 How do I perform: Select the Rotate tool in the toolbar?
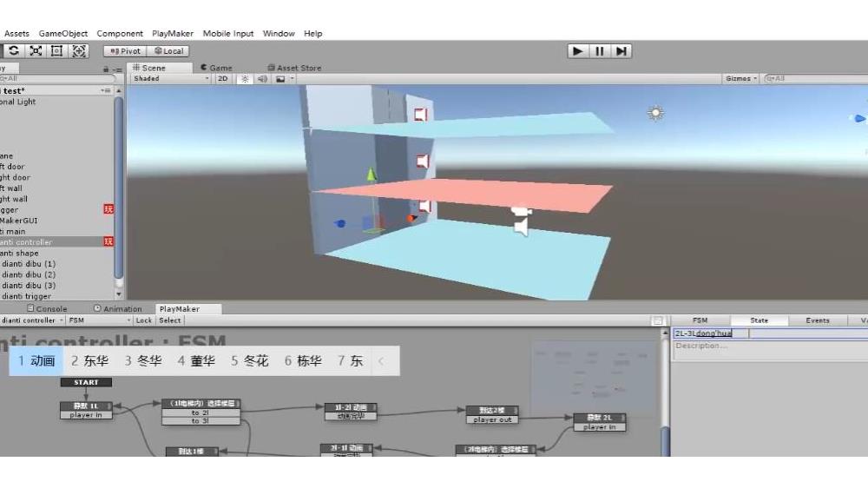14,51
